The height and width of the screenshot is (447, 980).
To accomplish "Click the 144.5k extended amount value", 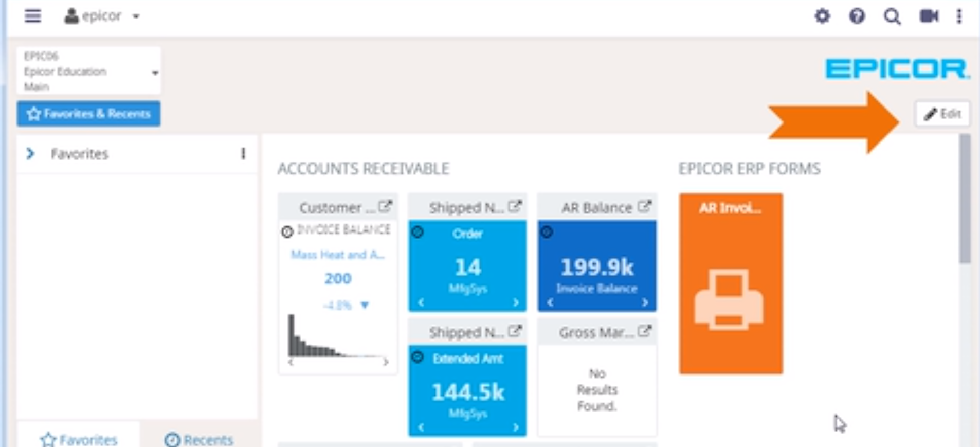I will coord(468,392).
